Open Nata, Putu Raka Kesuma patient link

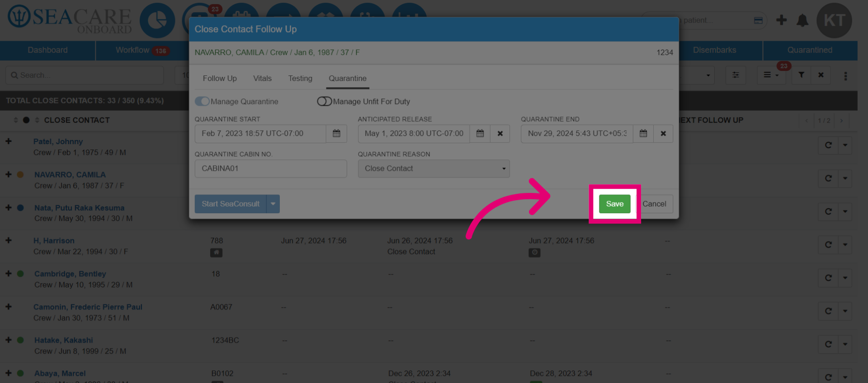click(x=79, y=208)
